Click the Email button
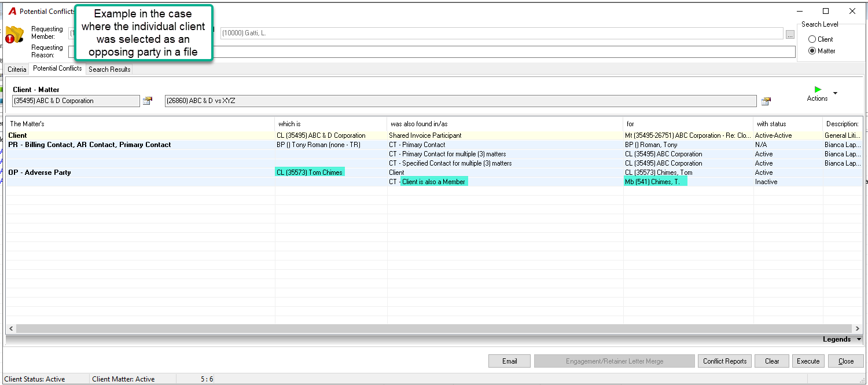 click(x=510, y=361)
